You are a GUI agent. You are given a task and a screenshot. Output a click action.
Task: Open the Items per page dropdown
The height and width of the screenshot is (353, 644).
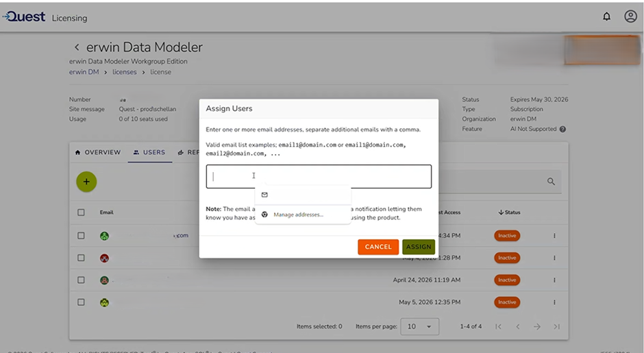coord(419,327)
